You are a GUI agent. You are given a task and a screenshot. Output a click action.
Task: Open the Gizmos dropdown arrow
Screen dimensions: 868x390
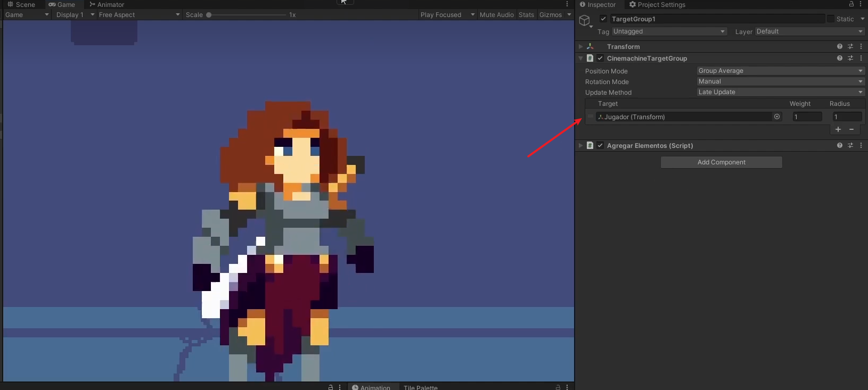click(569, 15)
